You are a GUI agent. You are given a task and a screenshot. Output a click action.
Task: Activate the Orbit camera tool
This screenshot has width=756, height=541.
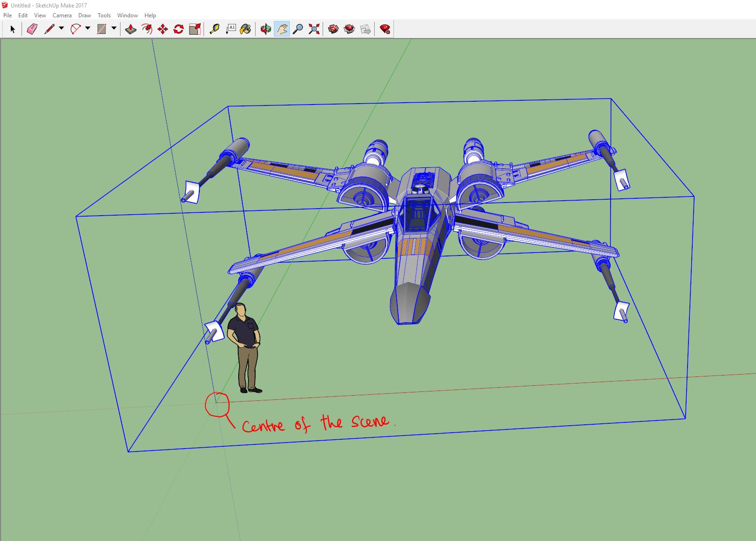point(266,29)
